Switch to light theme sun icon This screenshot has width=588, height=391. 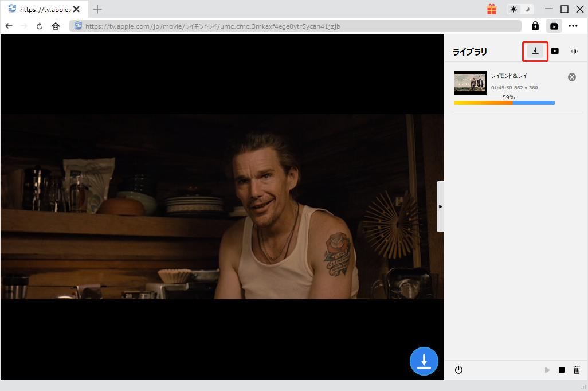513,9
